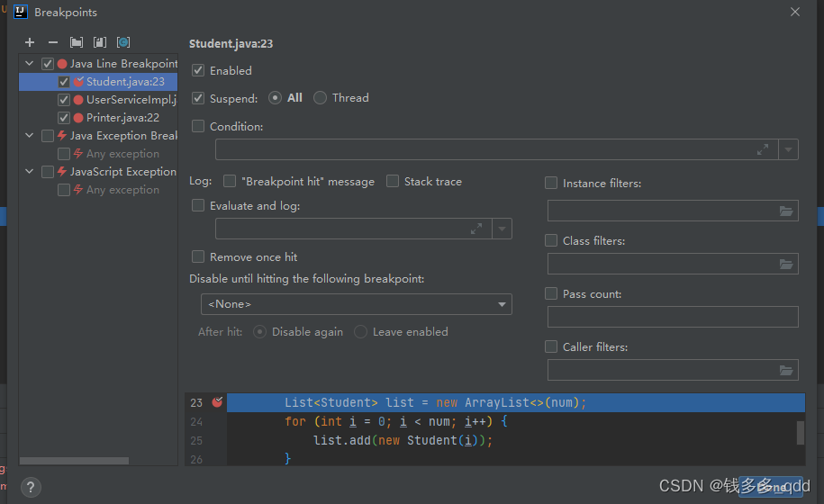Viewport: 824px width, 504px height.
Task: Collapse Java Line Breakpoints tree node
Action: click(x=30, y=64)
